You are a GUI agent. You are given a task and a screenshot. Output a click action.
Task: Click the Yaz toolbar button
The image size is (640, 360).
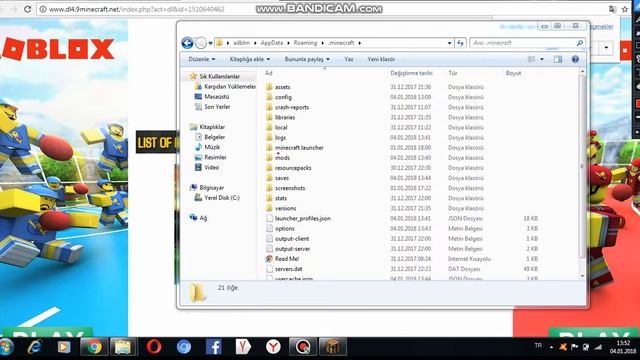pos(349,59)
